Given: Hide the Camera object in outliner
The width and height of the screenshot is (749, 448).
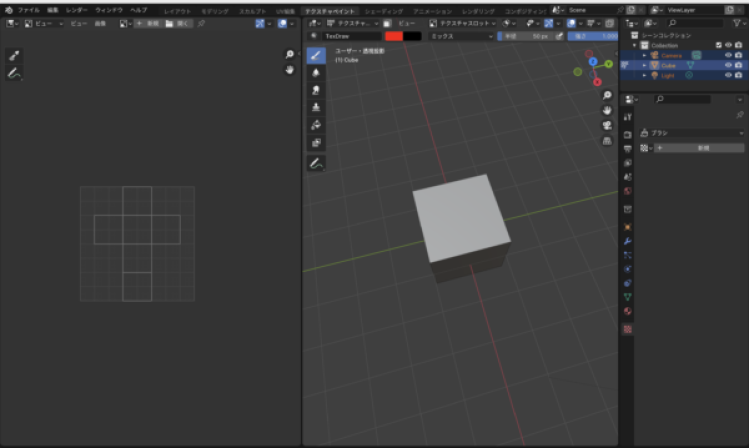Looking at the screenshot, I should (x=727, y=55).
